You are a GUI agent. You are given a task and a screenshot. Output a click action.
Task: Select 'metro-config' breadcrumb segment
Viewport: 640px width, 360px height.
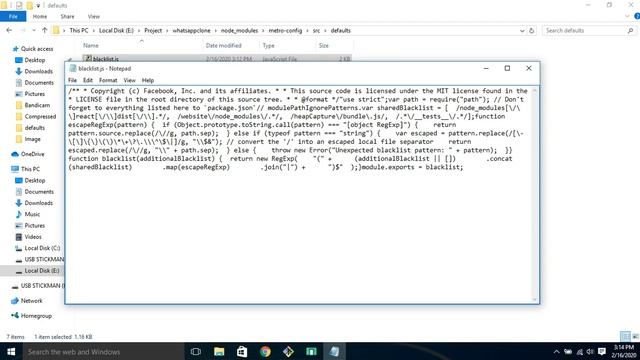285,31
